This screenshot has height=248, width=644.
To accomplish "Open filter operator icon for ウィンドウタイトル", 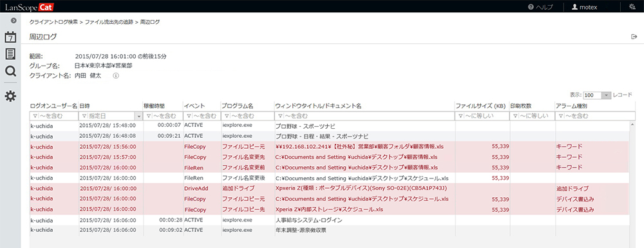I will (x=279, y=116).
